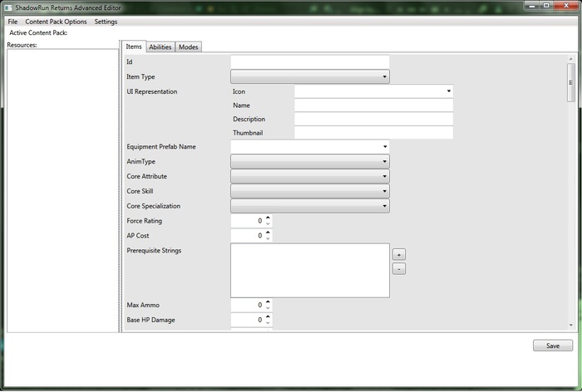Image resolution: width=582 pixels, height=392 pixels.
Task: Expand the AnimType dropdown list
Action: 309,162
